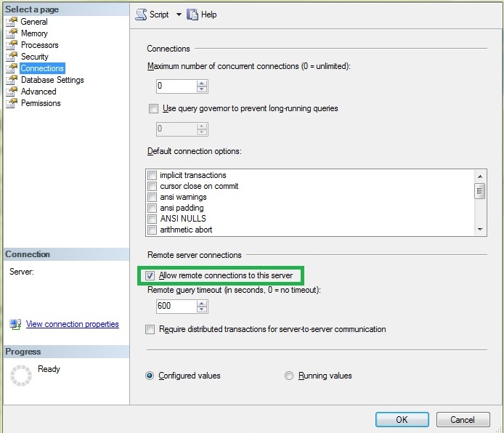Open the Database Settings page icon
Viewport: 504px width, 433px height.
coord(12,80)
